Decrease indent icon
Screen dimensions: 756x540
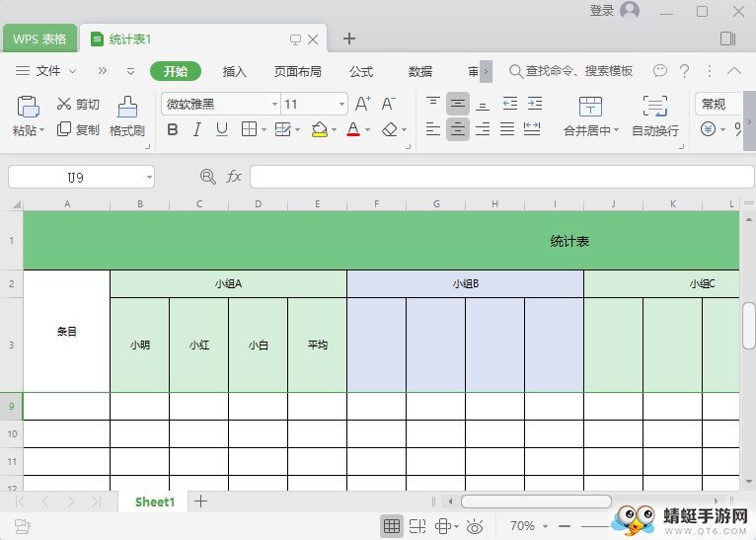tap(509, 104)
